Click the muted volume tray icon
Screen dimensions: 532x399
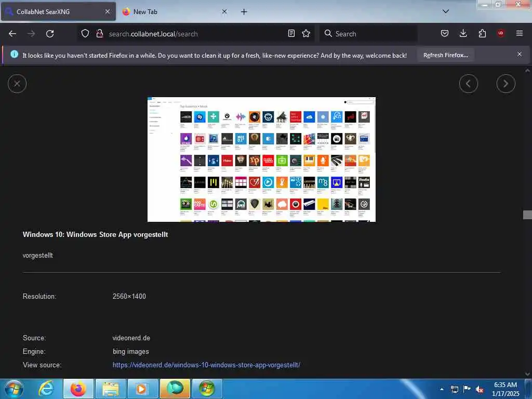point(480,389)
